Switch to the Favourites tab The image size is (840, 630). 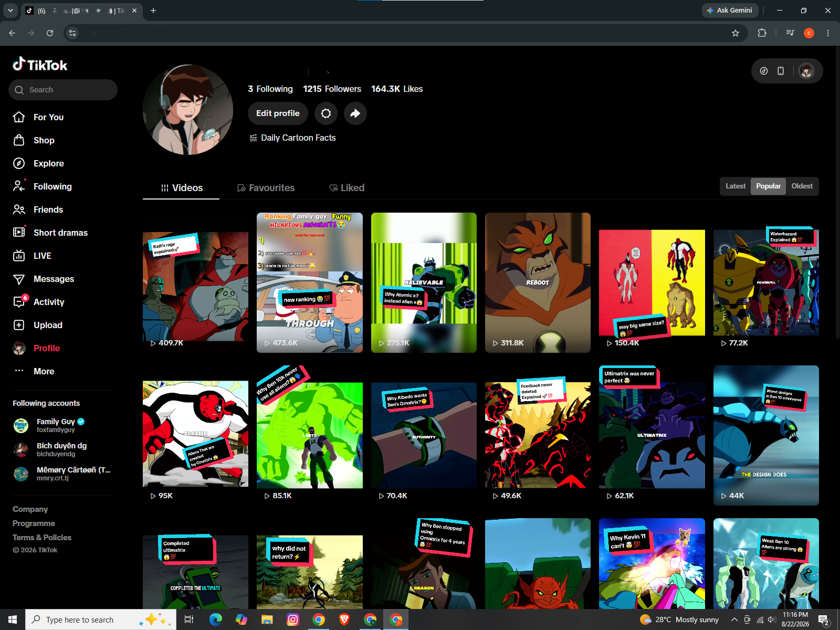(x=266, y=188)
